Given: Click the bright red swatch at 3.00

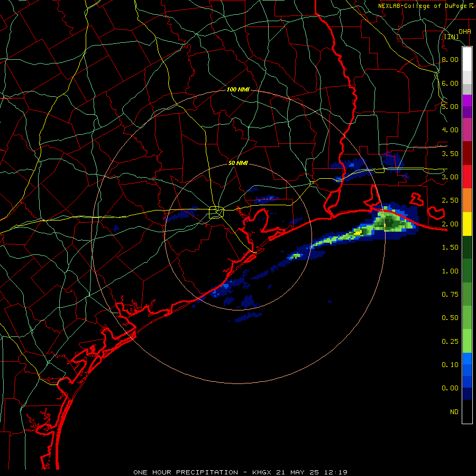Looking at the screenshot, I should (467, 177).
